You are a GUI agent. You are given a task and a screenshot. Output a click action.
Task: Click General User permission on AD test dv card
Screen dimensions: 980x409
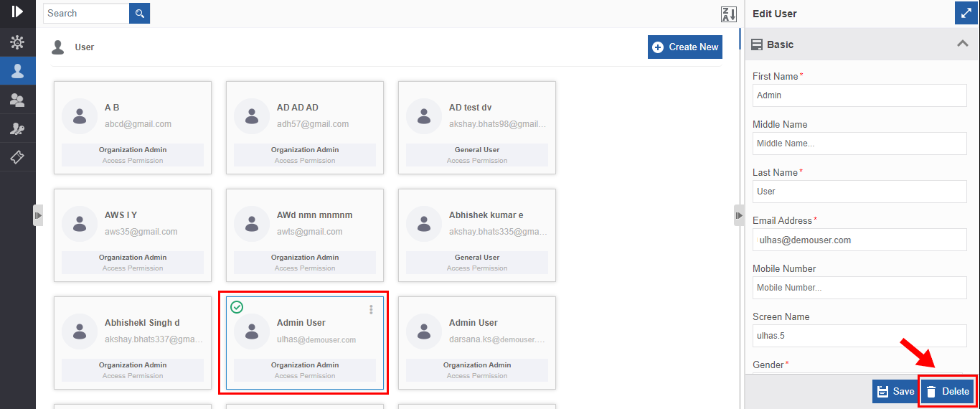[x=477, y=150]
